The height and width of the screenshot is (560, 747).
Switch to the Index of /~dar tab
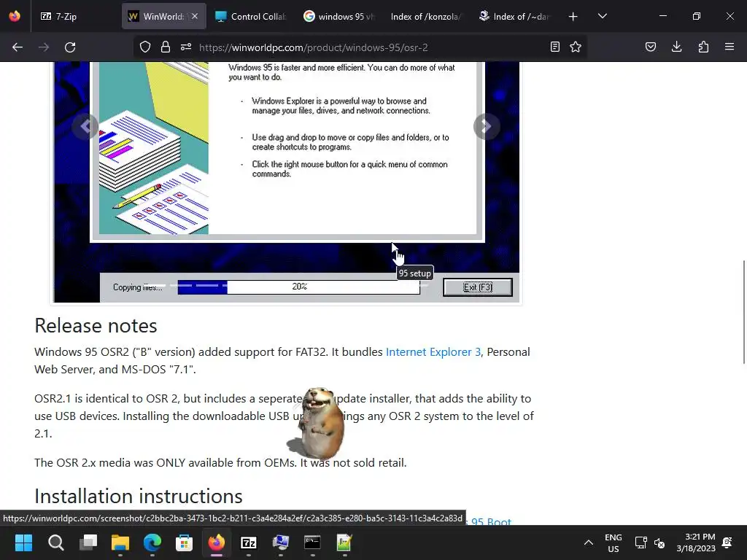[514, 16]
